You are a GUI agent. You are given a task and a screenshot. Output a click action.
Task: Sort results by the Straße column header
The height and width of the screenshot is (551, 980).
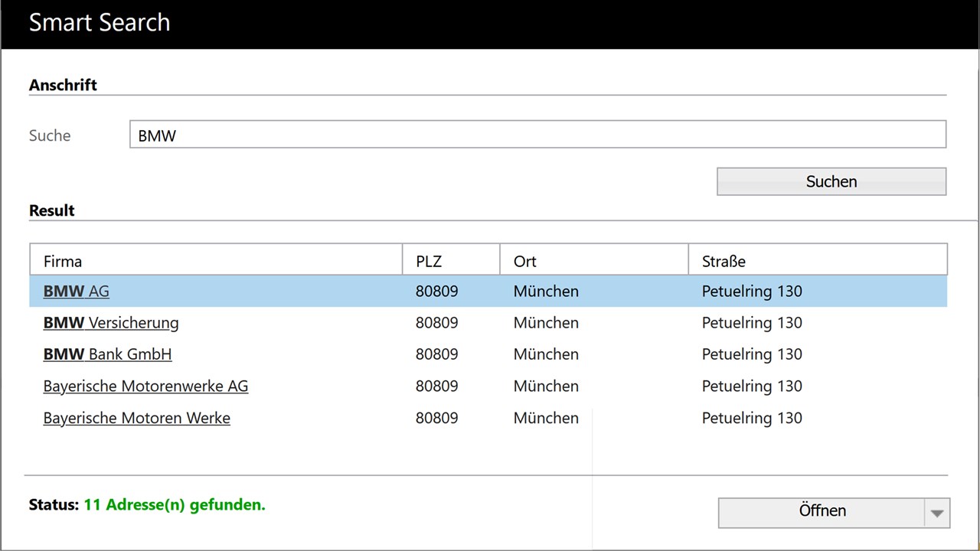[x=818, y=260]
